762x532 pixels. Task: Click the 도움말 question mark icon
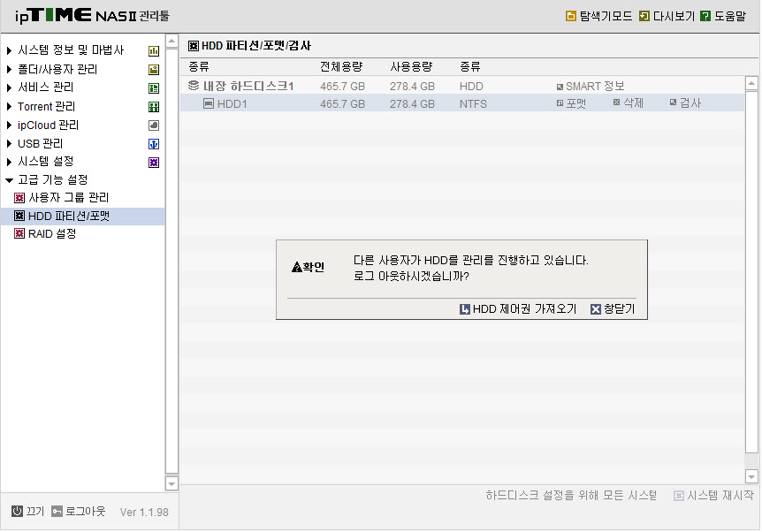coord(705,16)
